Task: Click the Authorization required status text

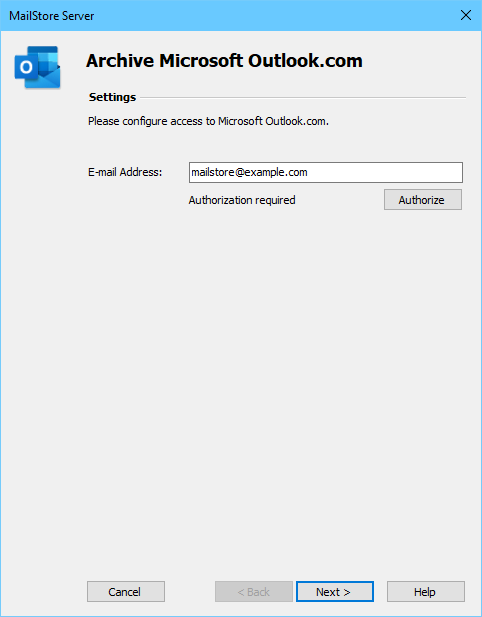Action: (x=242, y=200)
